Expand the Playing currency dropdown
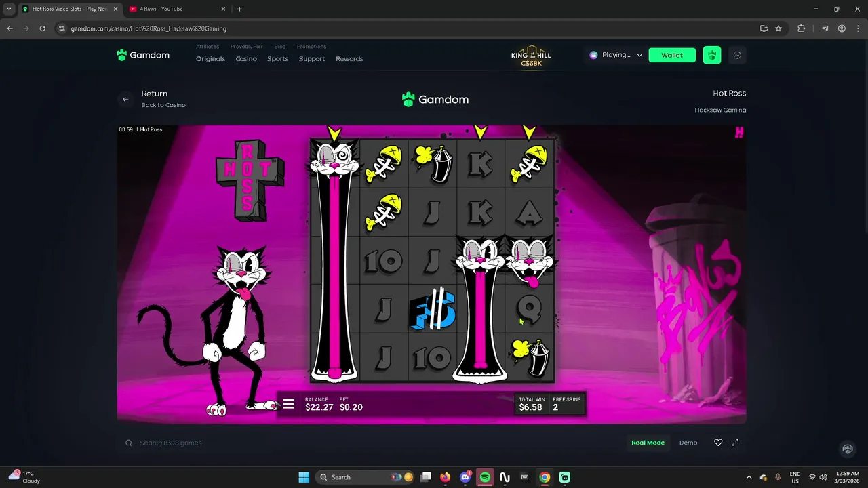The width and height of the screenshot is (868, 488). (x=616, y=55)
